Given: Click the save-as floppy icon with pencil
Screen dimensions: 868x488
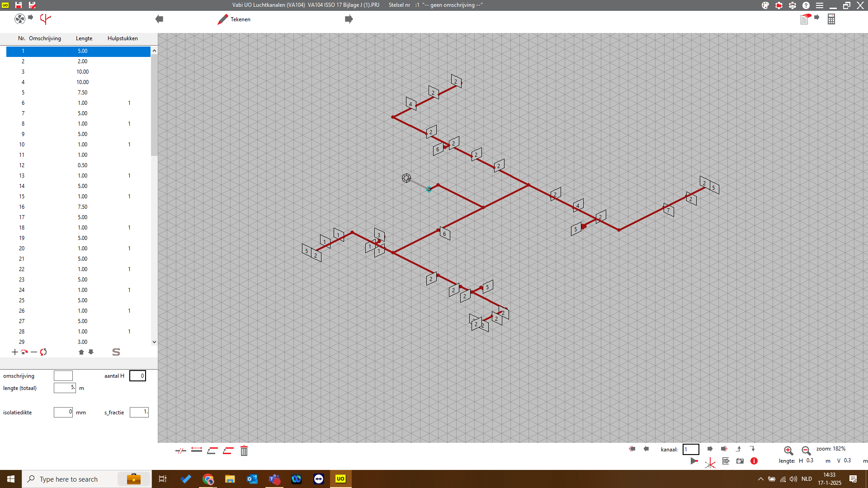Looking at the screenshot, I should pyautogui.click(x=32, y=5).
